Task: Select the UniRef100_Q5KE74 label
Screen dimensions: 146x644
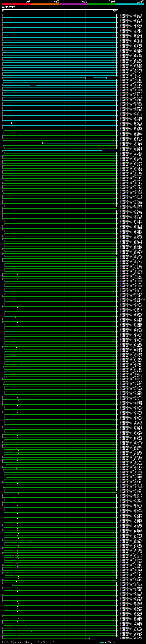Action: pos(131,226)
